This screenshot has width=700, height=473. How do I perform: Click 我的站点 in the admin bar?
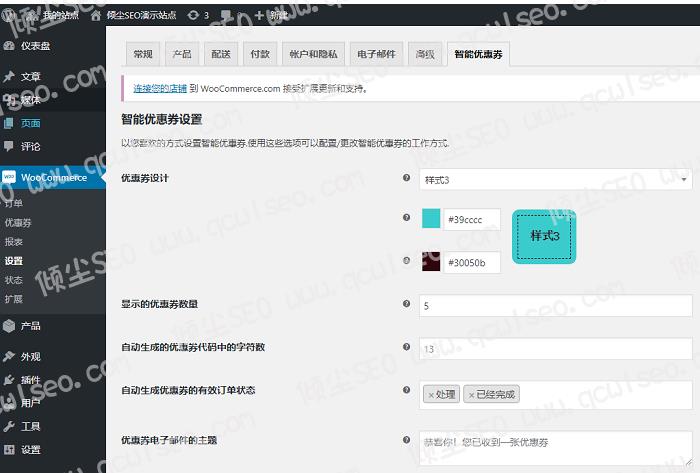61,15
